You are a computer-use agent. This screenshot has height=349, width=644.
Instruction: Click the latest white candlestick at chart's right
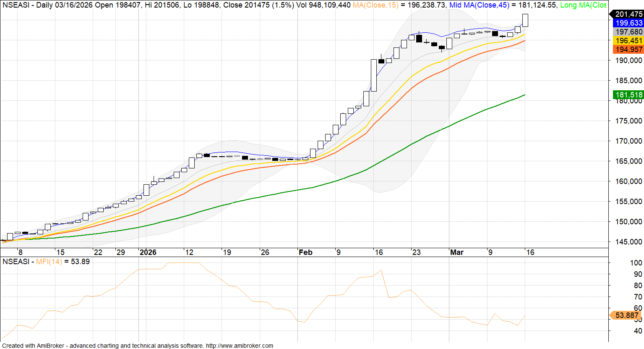[x=525, y=20]
